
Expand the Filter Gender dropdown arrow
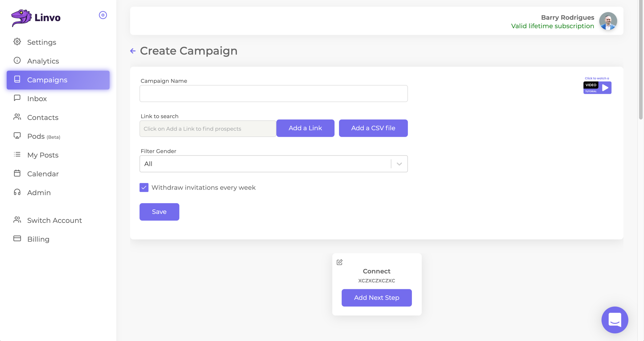coord(399,164)
